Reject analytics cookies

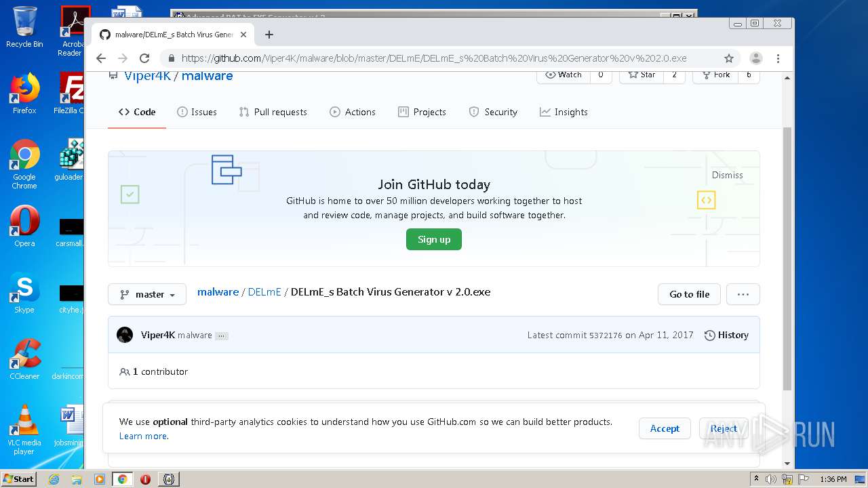(x=724, y=428)
